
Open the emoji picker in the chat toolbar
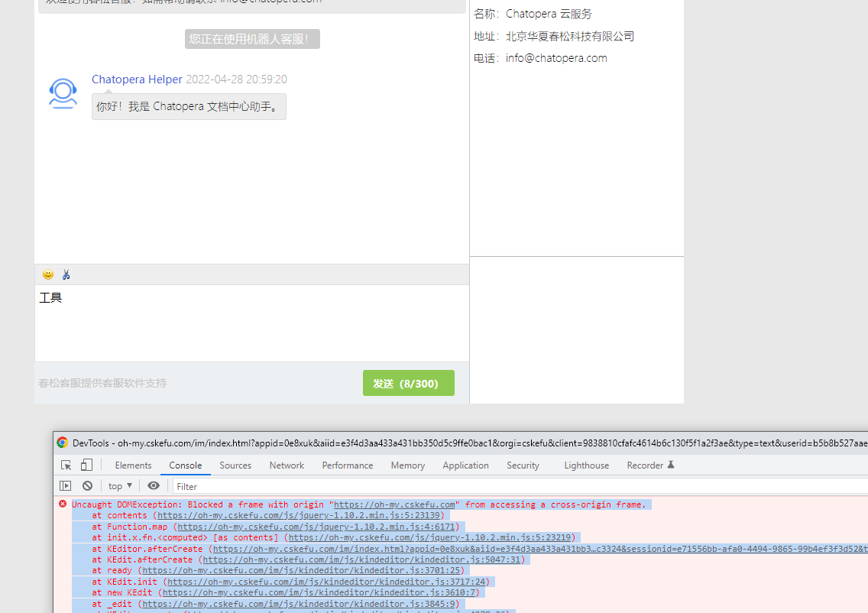(47, 274)
